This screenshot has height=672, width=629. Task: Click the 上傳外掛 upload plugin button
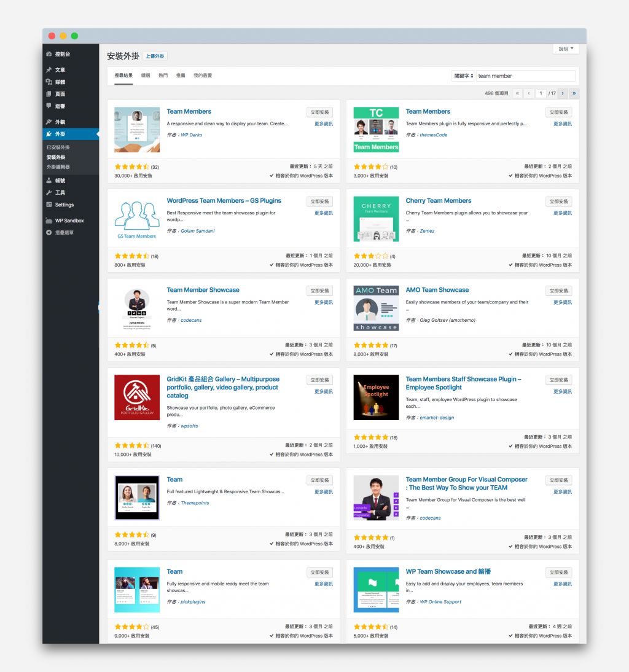pos(155,56)
